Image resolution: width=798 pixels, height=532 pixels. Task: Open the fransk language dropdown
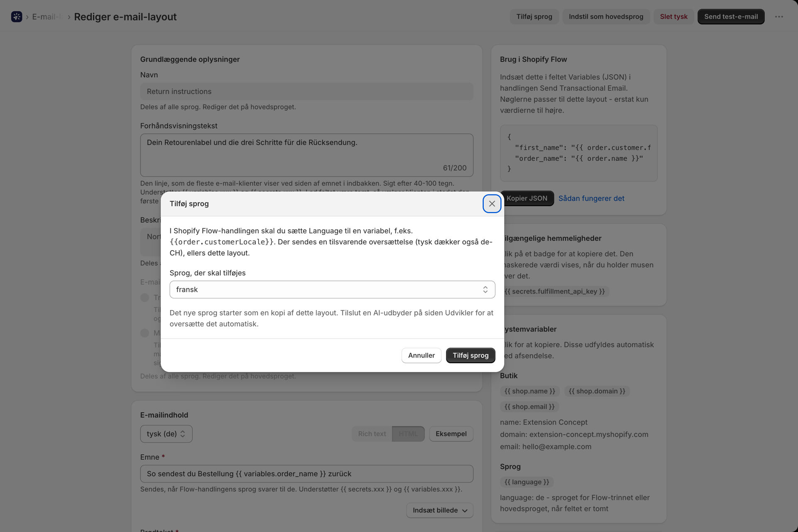pos(332,289)
